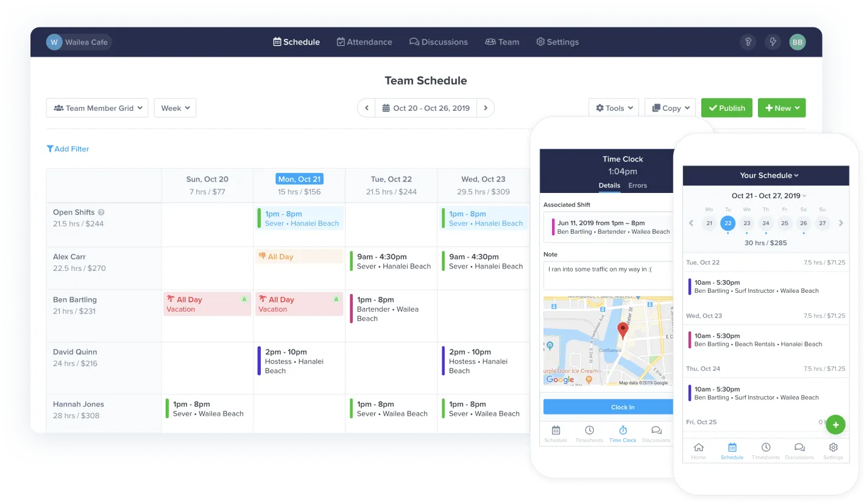The image size is (867, 504).
Task: Select day 24 in phone calendar
Action: click(x=766, y=223)
